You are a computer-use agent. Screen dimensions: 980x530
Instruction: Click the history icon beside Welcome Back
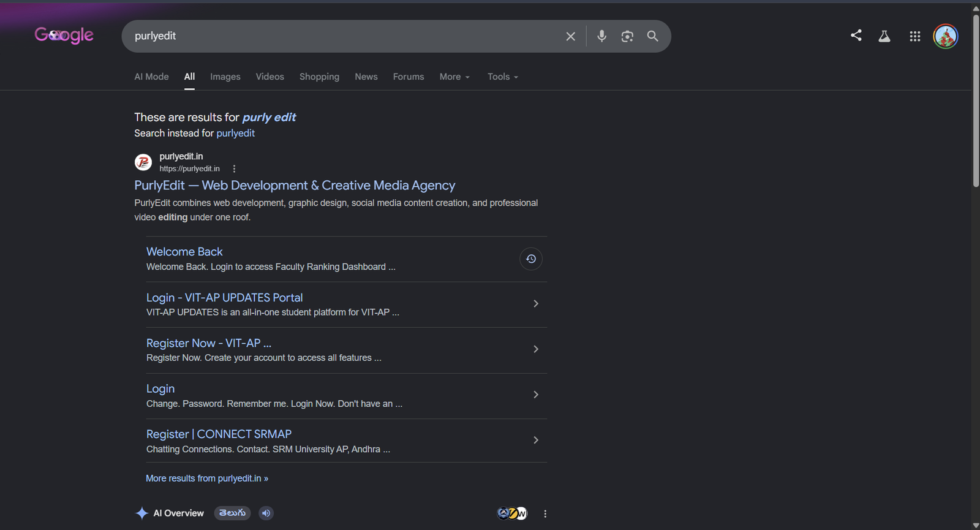click(531, 259)
